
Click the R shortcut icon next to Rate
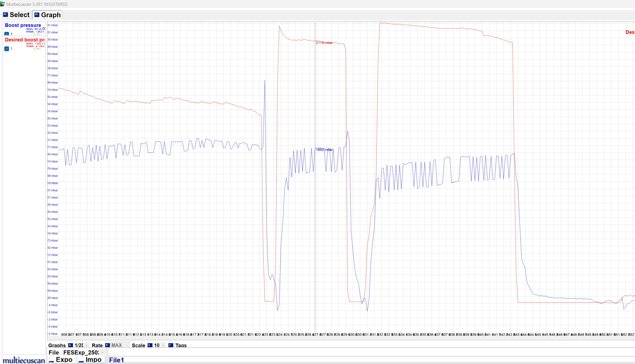[107, 345]
